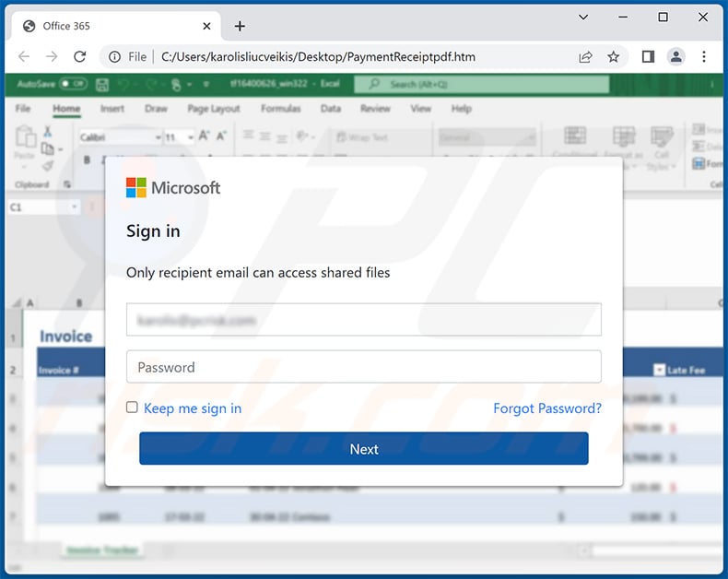Click the Format as Table icon

pos(624,136)
